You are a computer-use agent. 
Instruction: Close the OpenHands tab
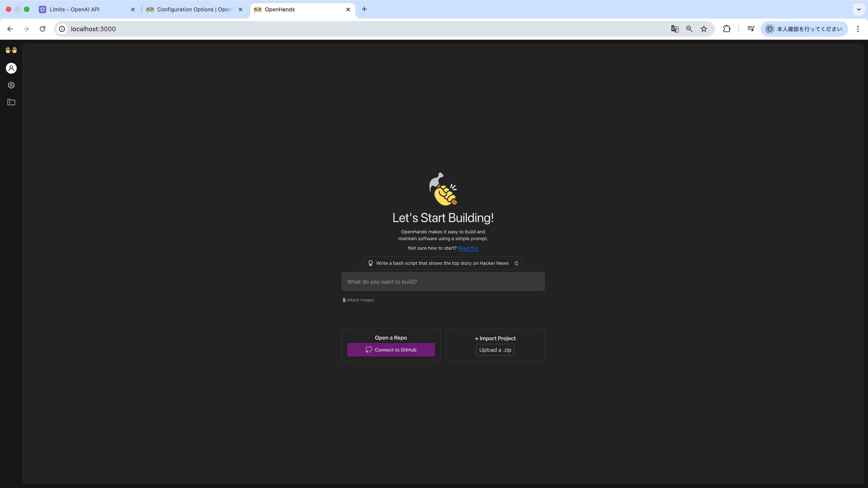[348, 9]
